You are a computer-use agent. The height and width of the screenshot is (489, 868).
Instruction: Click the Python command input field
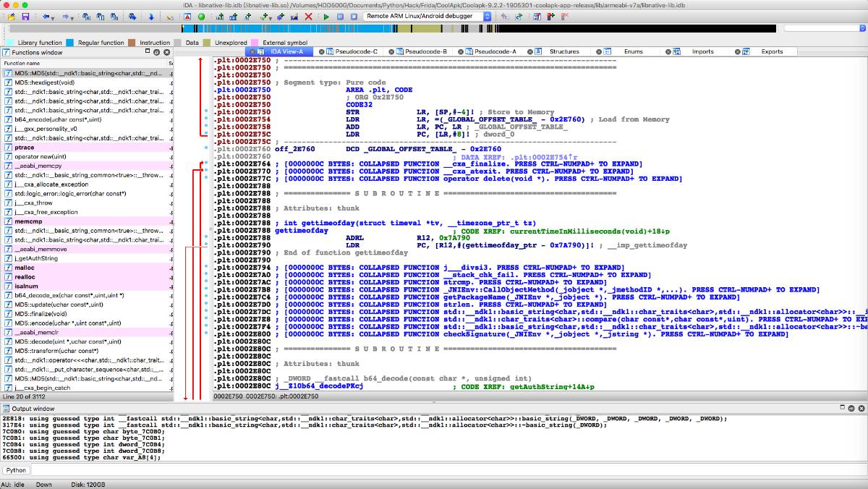click(x=448, y=470)
